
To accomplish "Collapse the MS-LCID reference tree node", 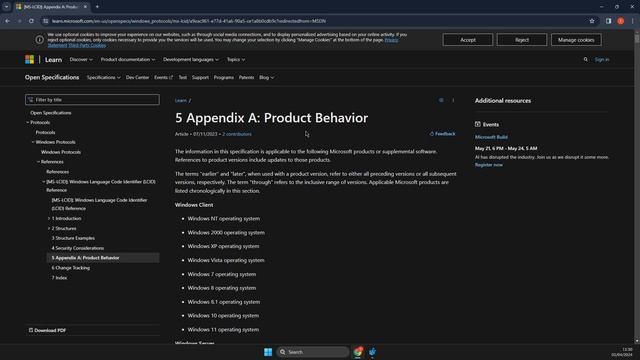I will click(x=44, y=182).
